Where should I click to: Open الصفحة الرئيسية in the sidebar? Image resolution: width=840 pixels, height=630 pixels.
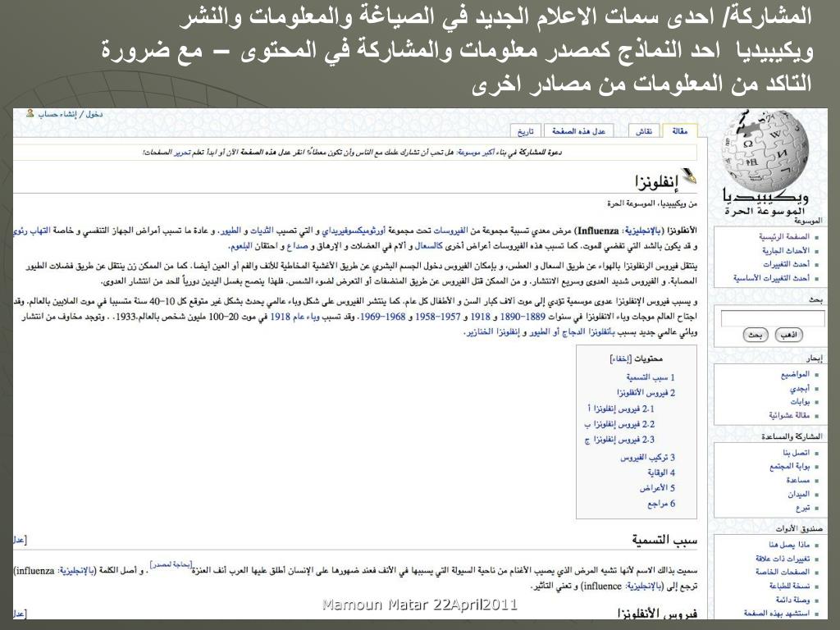[783, 236]
